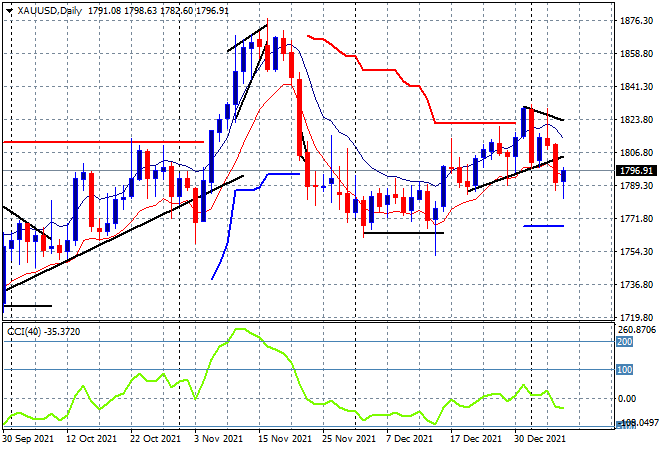Click the 1736.80 price axis label
The height and width of the screenshot is (450, 660).
(x=636, y=285)
